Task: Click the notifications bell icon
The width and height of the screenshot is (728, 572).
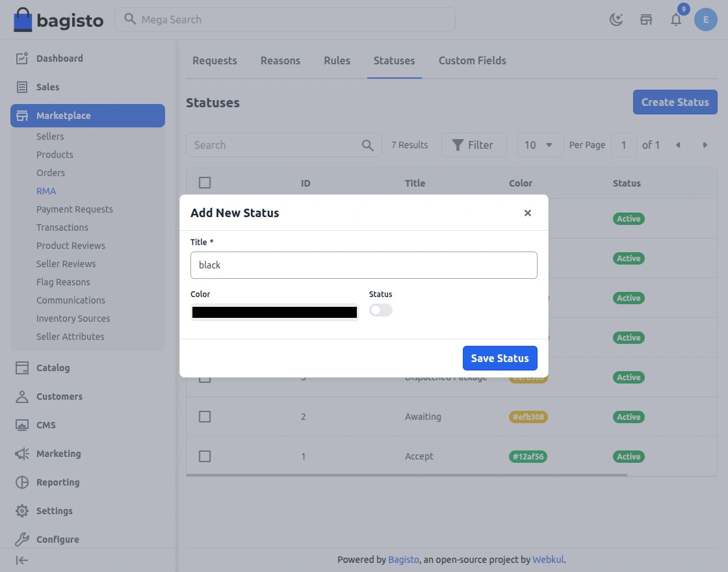Action: click(x=676, y=19)
